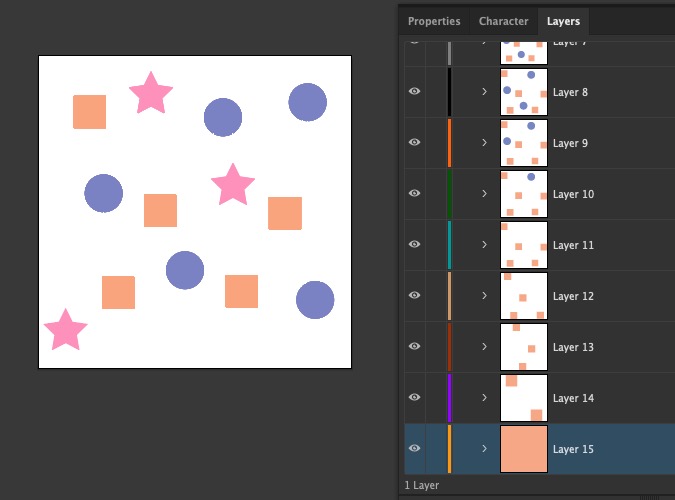
Task: Select the row named Layer 8
Action: [x=539, y=92]
